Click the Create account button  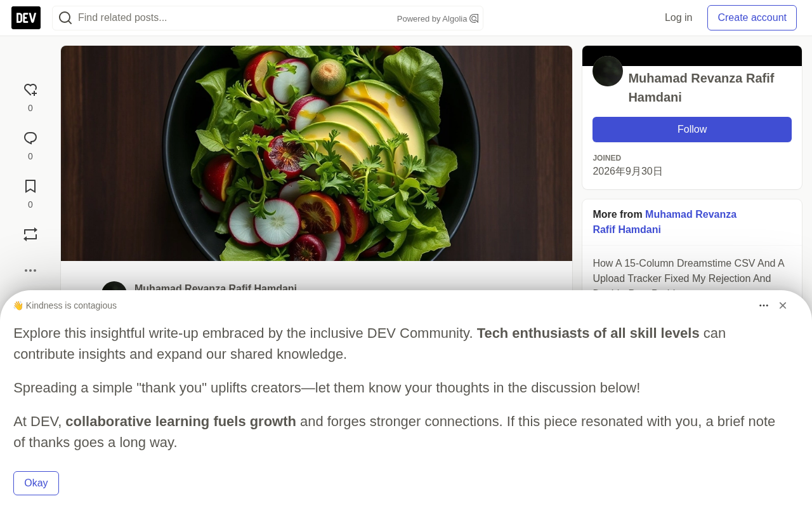pos(752,18)
